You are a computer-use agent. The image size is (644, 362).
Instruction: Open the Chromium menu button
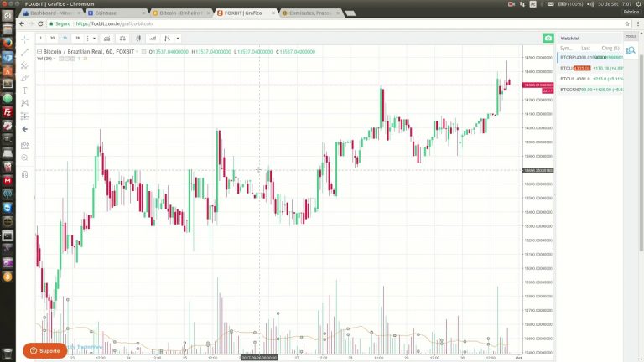pyautogui.click(x=638, y=23)
